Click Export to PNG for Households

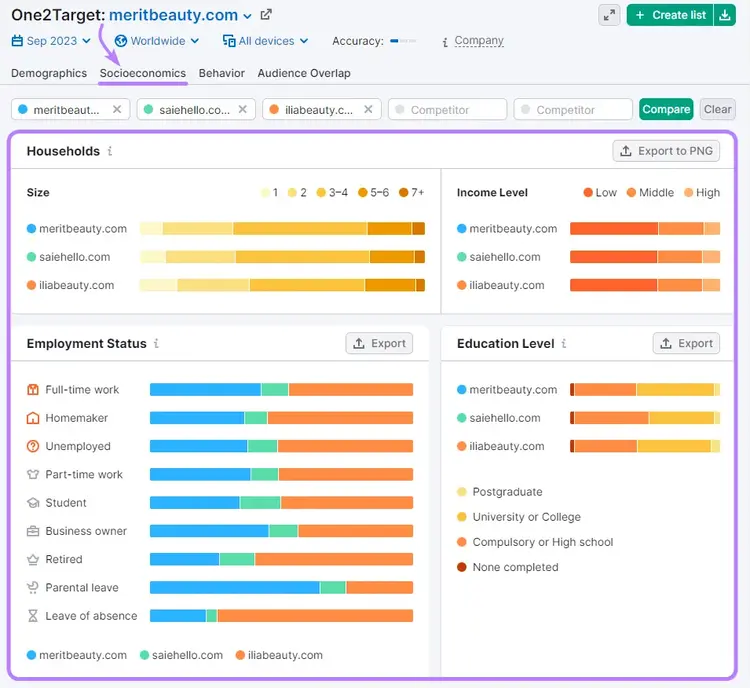click(x=666, y=151)
